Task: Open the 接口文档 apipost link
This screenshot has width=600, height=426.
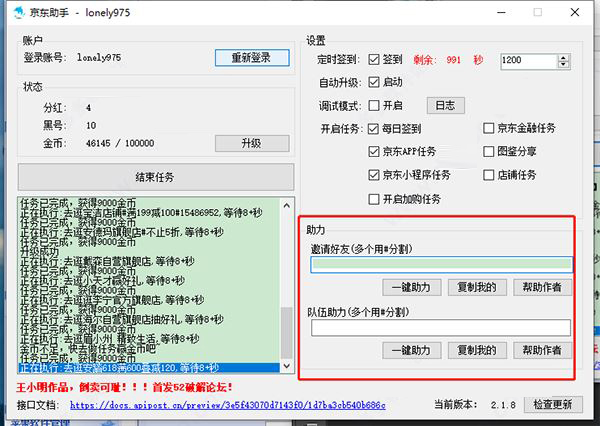Action: click(228, 405)
